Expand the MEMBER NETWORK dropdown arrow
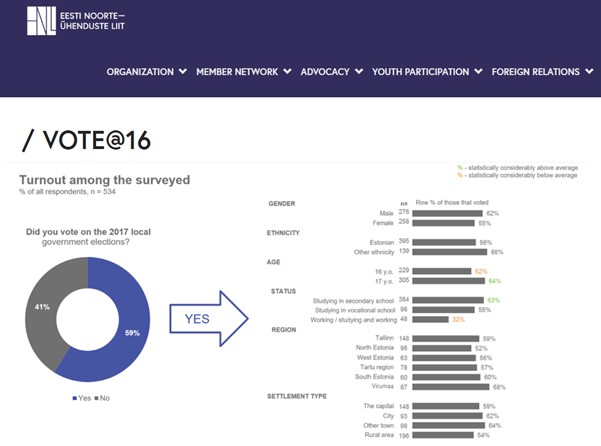The width and height of the screenshot is (601, 446). pos(288,72)
